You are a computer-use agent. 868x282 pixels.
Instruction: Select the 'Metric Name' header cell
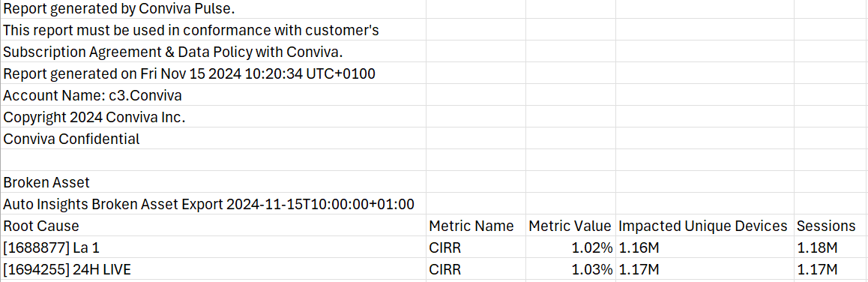coord(475,226)
